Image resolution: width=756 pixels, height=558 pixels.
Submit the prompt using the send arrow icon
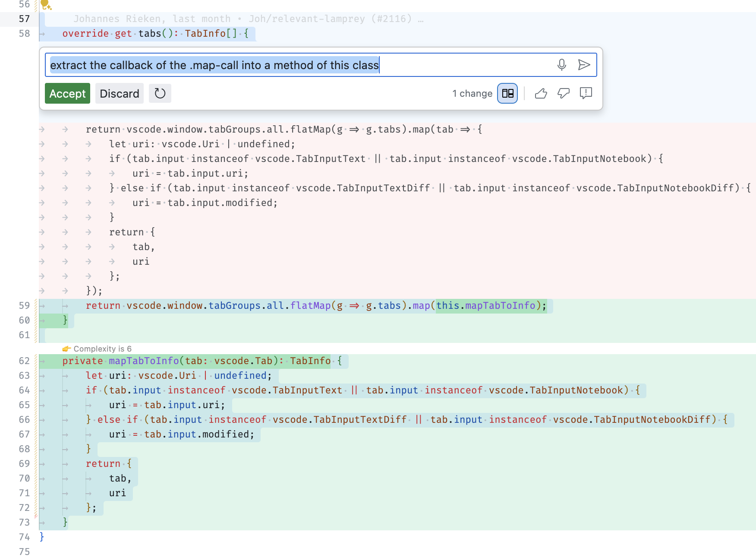point(585,65)
